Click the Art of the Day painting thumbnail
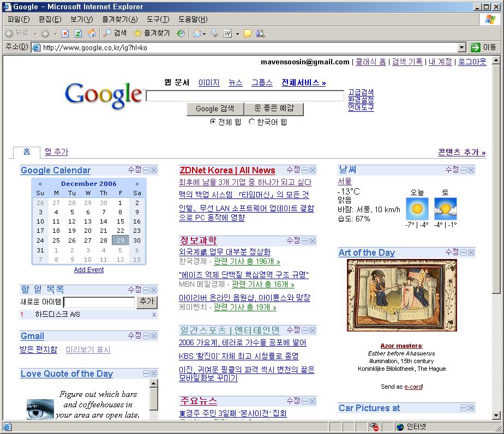This screenshot has width=504, height=434. (x=402, y=295)
